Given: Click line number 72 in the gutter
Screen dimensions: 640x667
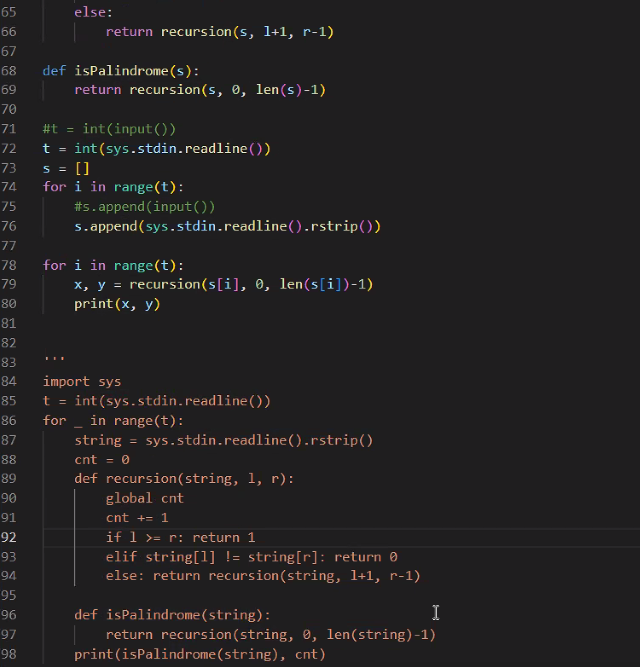Looking at the screenshot, I should point(9,148).
